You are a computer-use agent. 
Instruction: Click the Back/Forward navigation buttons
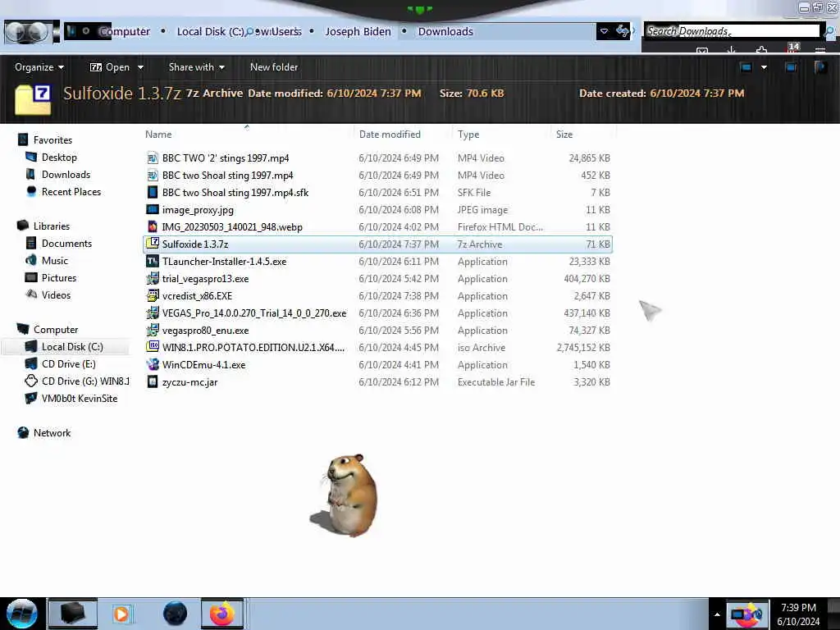pyautogui.click(x=28, y=32)
